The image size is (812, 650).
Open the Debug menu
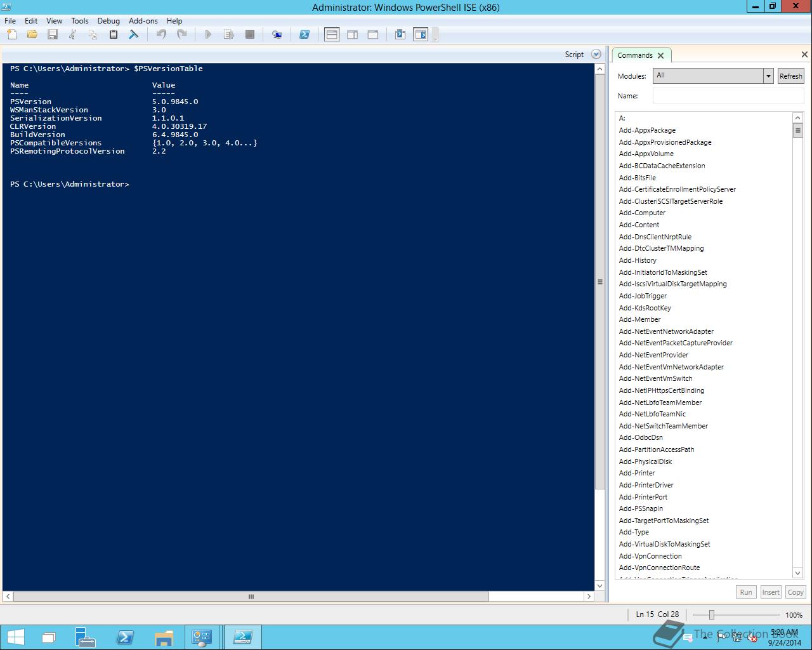pyautogui.click(x=108, y=20)
